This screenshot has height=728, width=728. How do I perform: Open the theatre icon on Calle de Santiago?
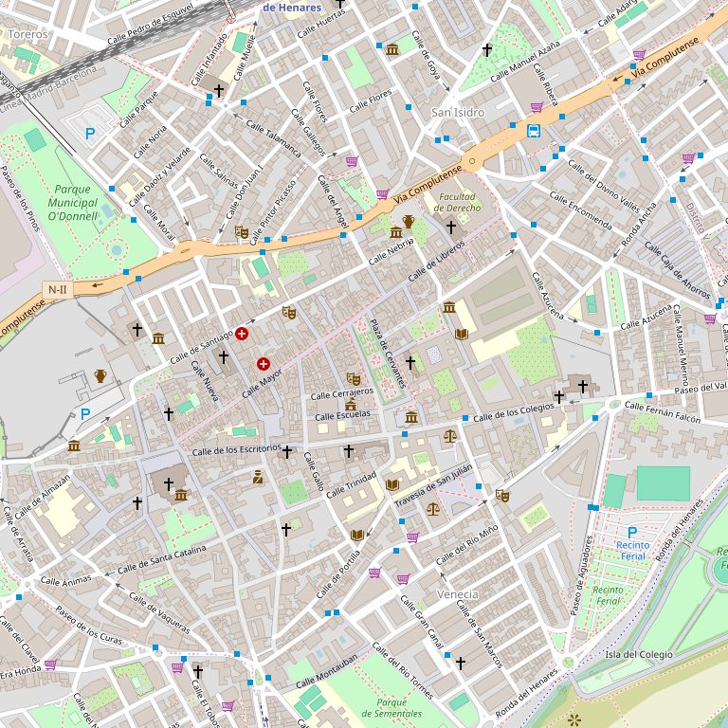pyautogui.click(x=289, y=313)
